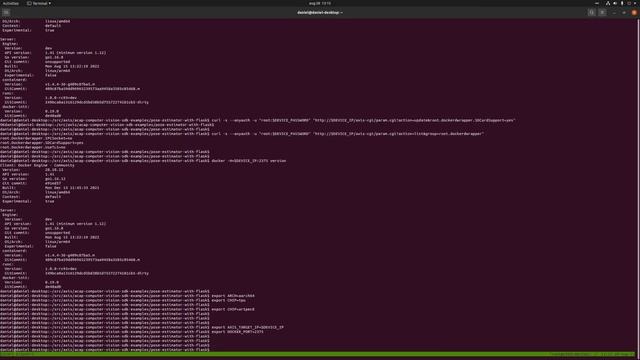Open the clock and calendar in top bar

click(320, 3)
